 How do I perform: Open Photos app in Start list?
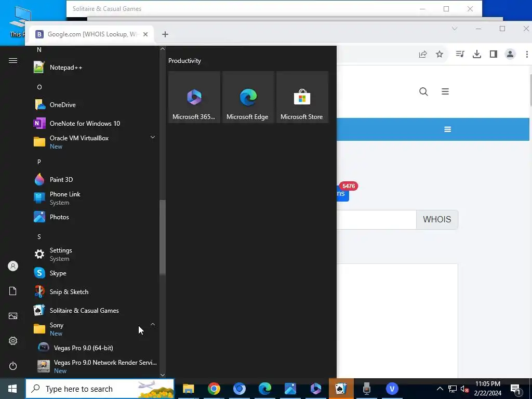tap(95, 217)
